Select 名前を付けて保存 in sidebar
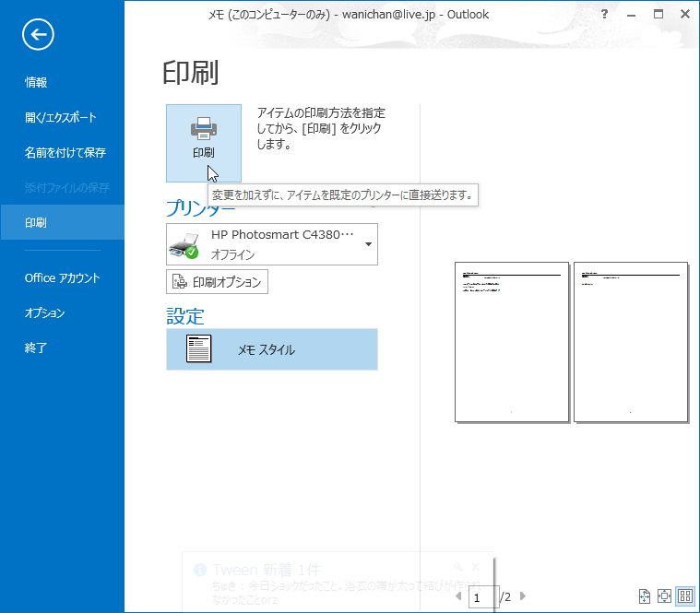This screenshot has width=700, height=613. [x=65, y=153]
